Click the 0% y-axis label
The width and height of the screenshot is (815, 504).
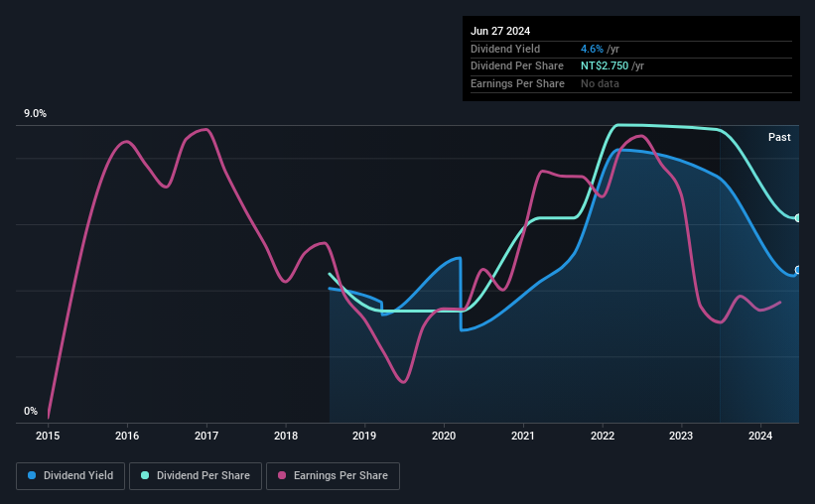pyautogui.click(x=31, y=411)
